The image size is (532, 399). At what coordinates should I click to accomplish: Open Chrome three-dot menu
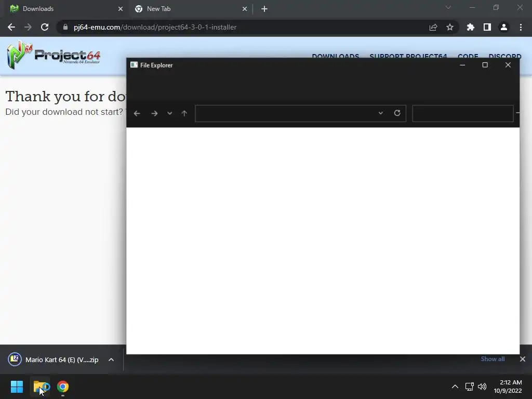click(x=521, y=27)
